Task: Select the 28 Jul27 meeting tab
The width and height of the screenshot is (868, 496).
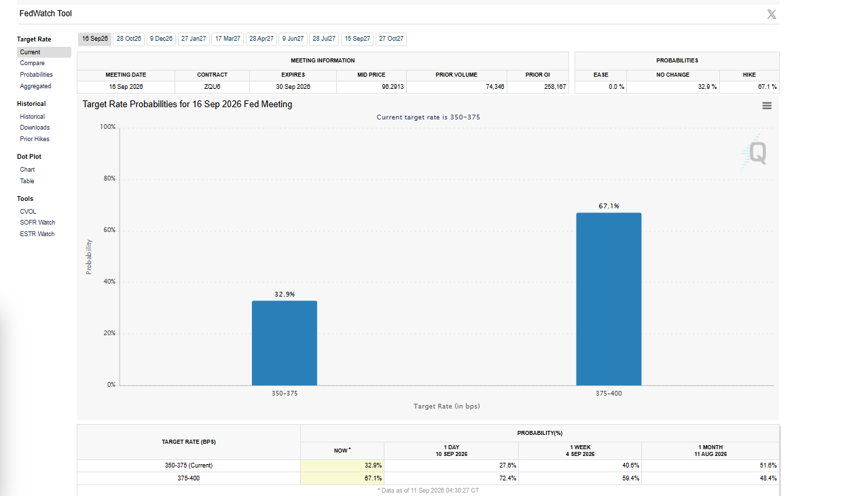Action: (324, 39)
